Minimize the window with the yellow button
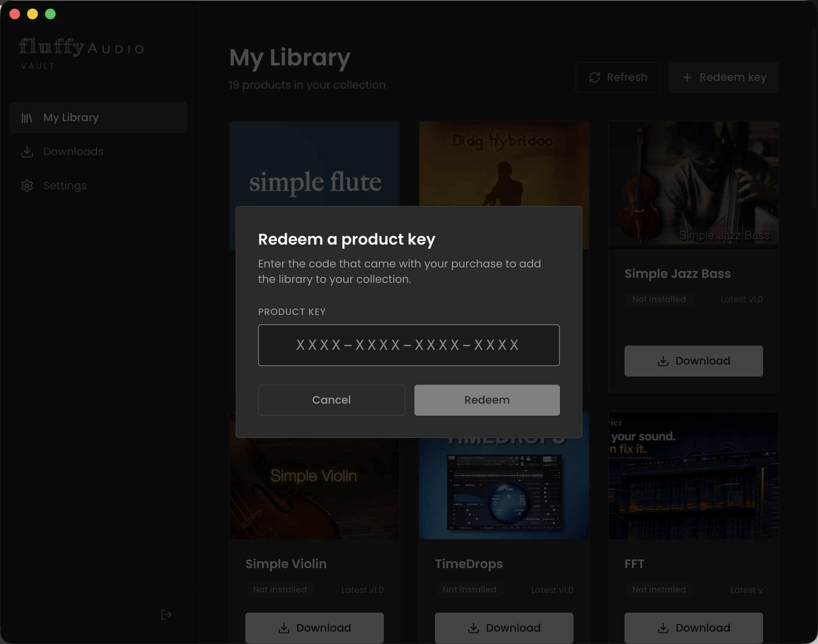This screenshot has width=818, height=644. 33,14
